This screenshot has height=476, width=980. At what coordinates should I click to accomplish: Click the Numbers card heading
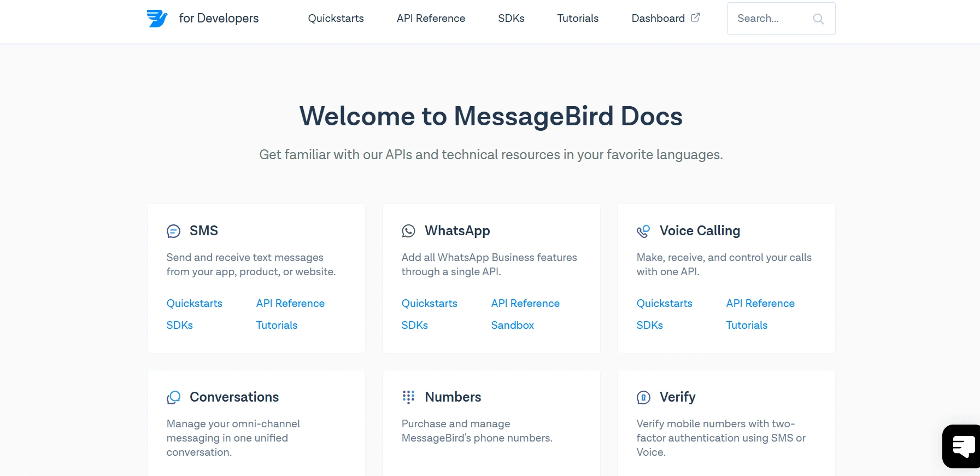453,397
